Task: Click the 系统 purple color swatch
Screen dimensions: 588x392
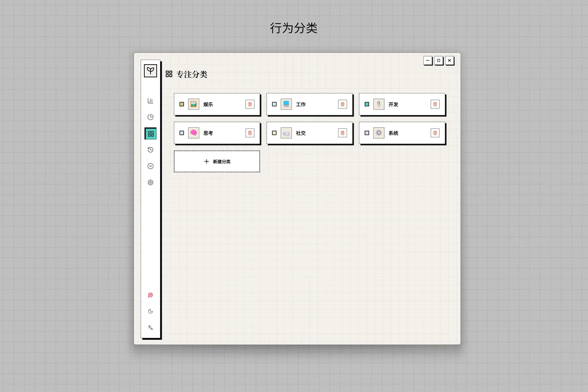Action: pyautogui.click(x=367, y=133)
